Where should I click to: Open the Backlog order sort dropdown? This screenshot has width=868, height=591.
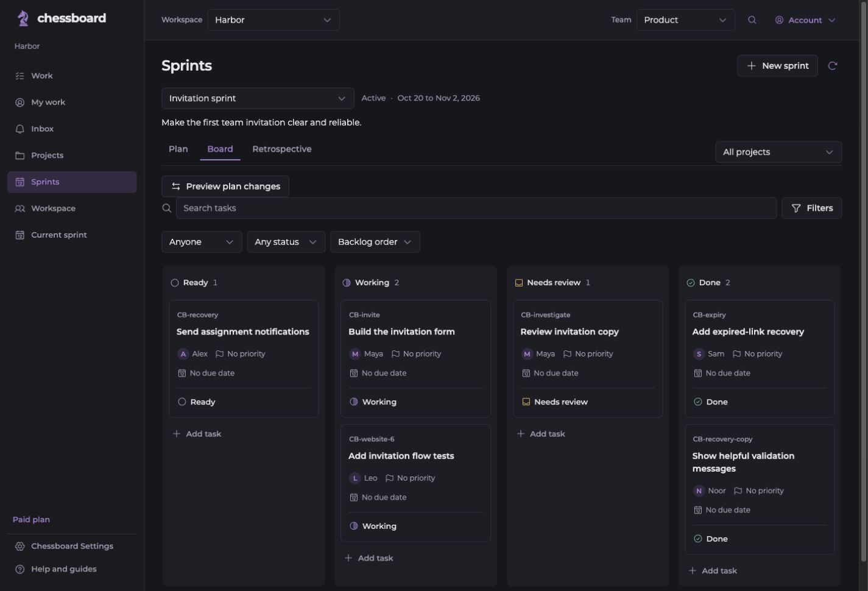375,242
